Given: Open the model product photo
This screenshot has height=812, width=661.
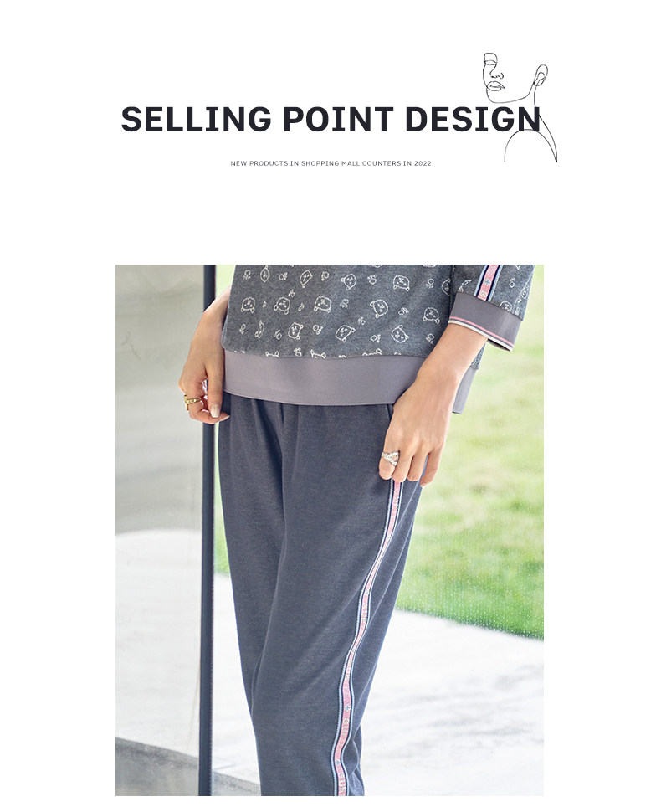Looking at the screenshot, I should [329, 530].
